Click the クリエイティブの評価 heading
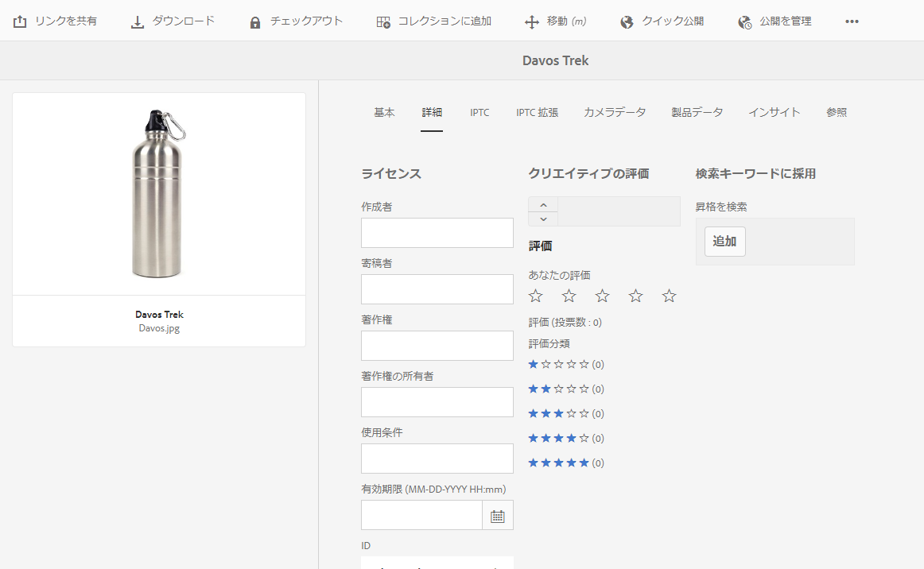This screenshot has height=569, width=924. click(x=588, y=174)
